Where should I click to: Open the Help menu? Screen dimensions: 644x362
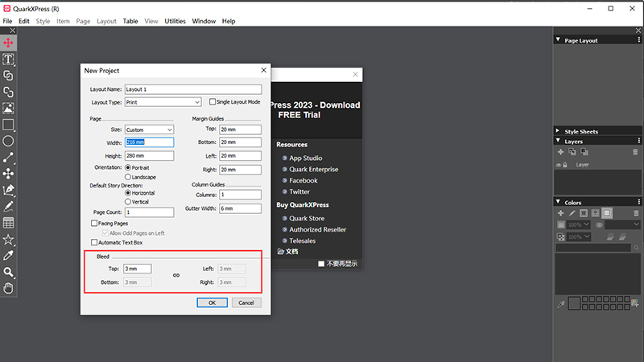pyautogui.click(x=229, y=21)
